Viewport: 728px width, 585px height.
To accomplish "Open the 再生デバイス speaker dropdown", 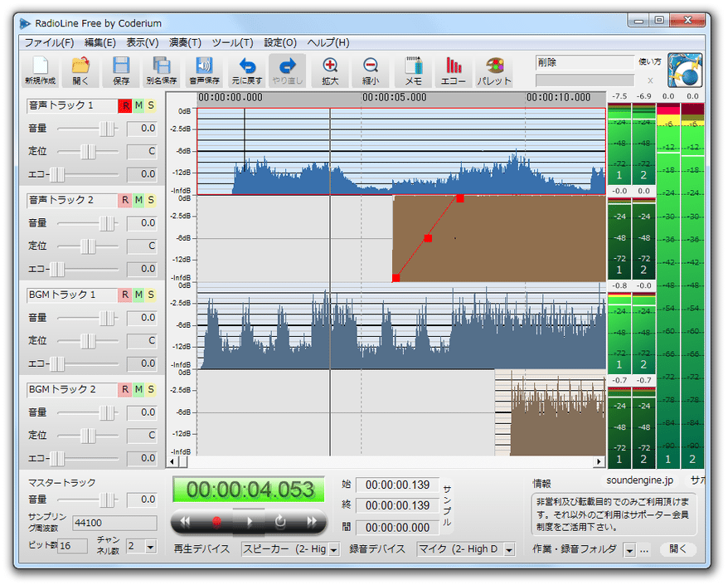I will click(x=334, y=549).
